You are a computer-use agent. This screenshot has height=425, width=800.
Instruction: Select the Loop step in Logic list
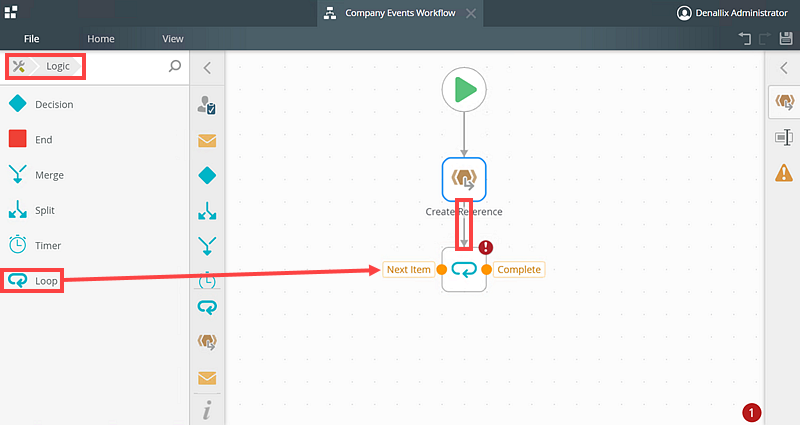94,281
